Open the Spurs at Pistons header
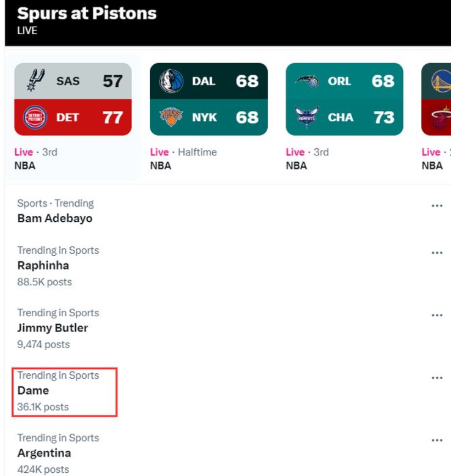Image resolution: width=451 pixels, height=476 pixels. point(87,14)
